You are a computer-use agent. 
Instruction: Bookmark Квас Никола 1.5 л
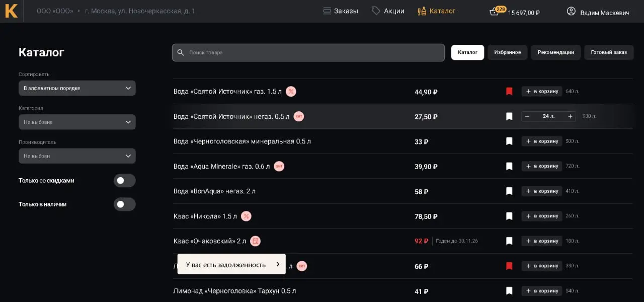(509, 216)
